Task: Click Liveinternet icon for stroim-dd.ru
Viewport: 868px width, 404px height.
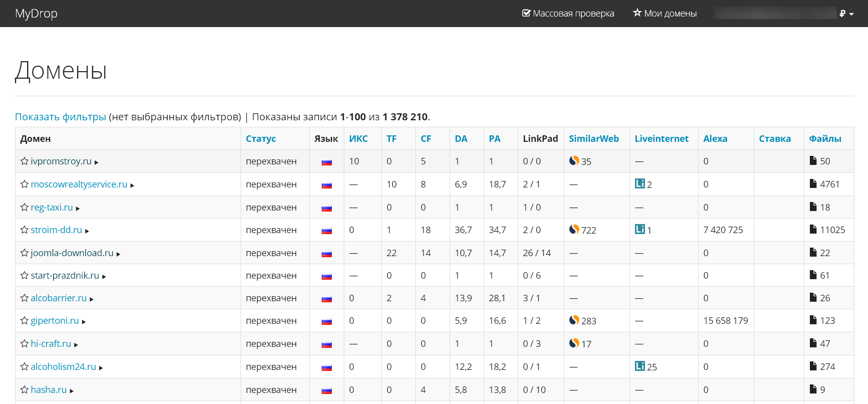Action: [x=640, y=229]
